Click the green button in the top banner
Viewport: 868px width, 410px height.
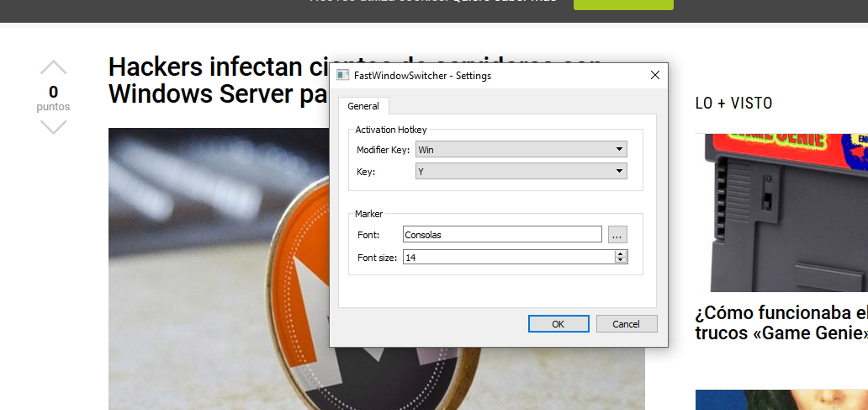click(x=623, y=4)
